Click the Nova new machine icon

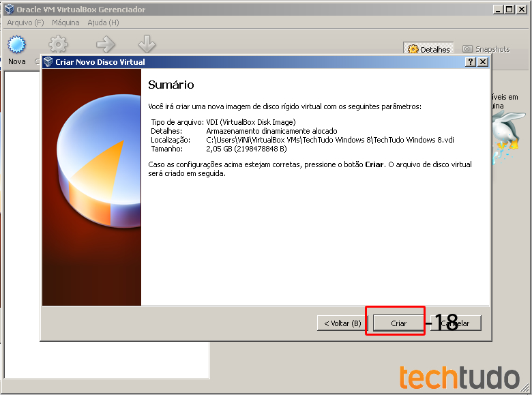click(16, 44)
